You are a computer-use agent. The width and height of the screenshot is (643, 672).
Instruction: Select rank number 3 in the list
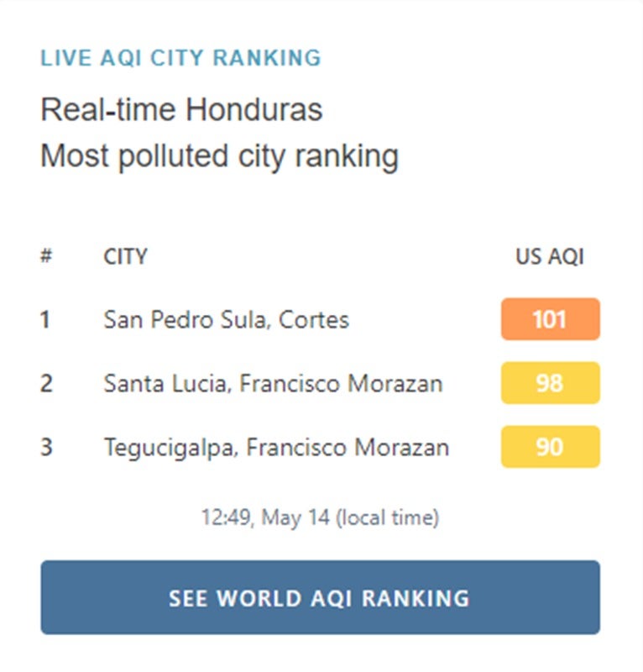(46, 447)
